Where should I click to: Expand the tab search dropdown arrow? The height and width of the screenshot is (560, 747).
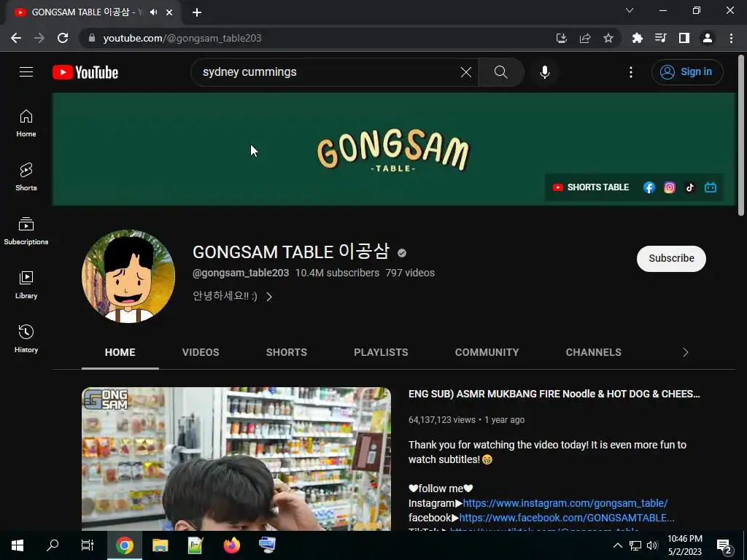coord(630,10)
